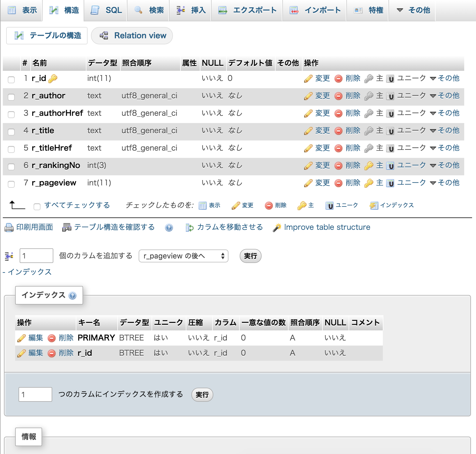The height and width of the screenshot is (454, 476).
Task: Expand その他 actions for r_rankingNo row
Action: [445, 165]
